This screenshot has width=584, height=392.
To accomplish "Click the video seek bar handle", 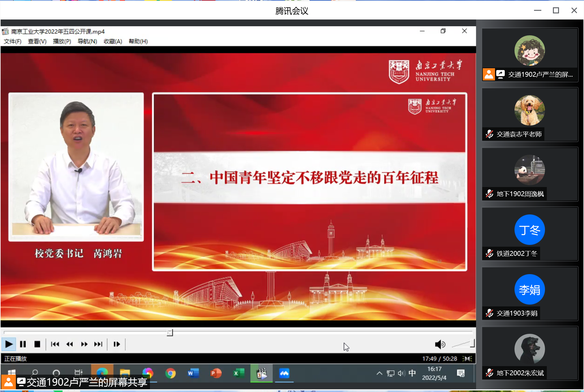I will click(170, 333).
